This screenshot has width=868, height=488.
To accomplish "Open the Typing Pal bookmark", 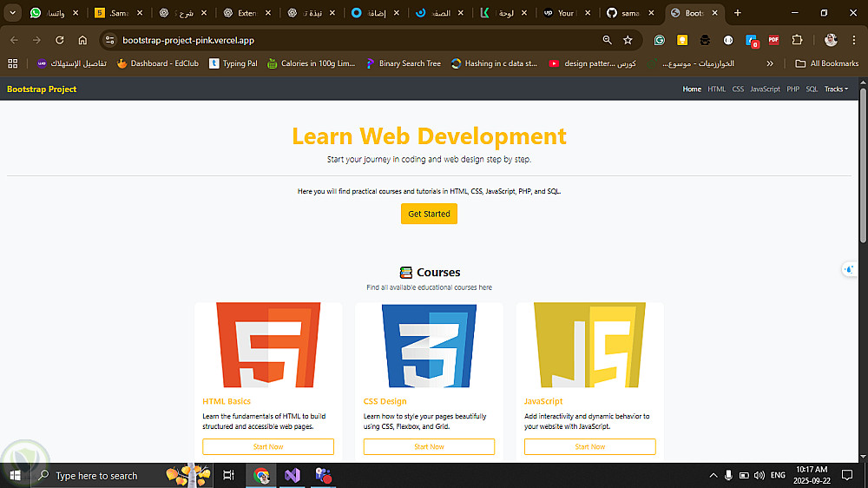I will click(233, 63).
